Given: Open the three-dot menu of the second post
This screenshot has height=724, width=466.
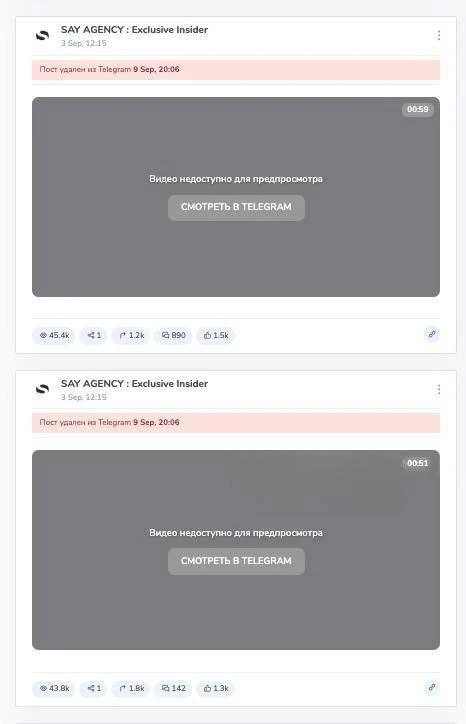Looking at the screenshot, I should pyautogui.click(x=439, y=390).
